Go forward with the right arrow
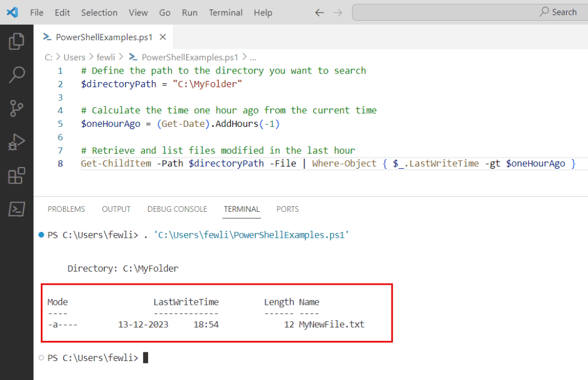The width and height of the screenshot is (588, 380). point(338,13)
